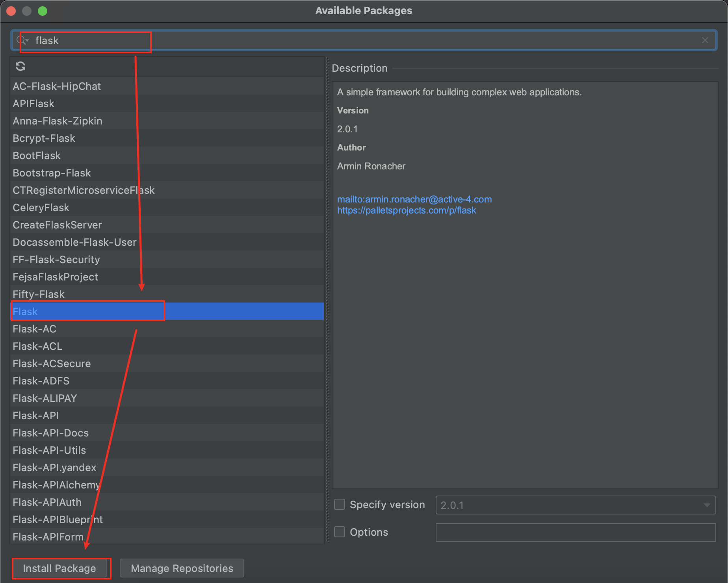
Task: Select the Flask-APIForm package
Action: click(x=167, y=536)
